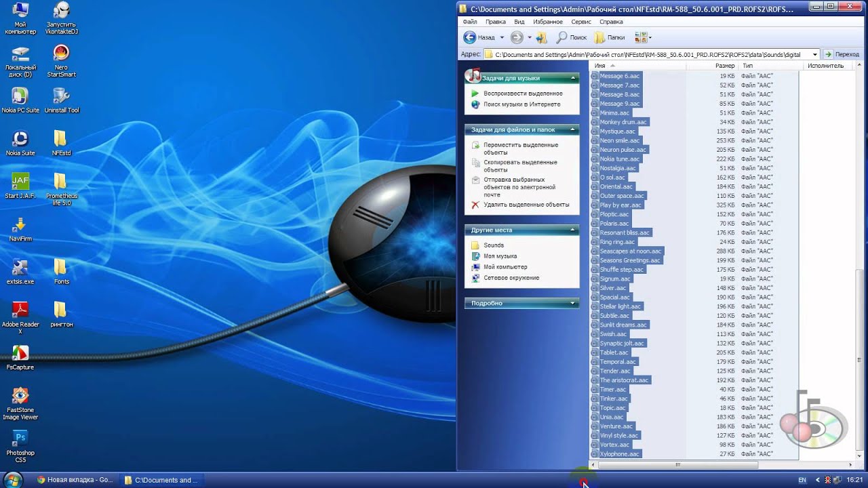
Task: Open Sounds folder in Другие места
Action: (494, 245)
